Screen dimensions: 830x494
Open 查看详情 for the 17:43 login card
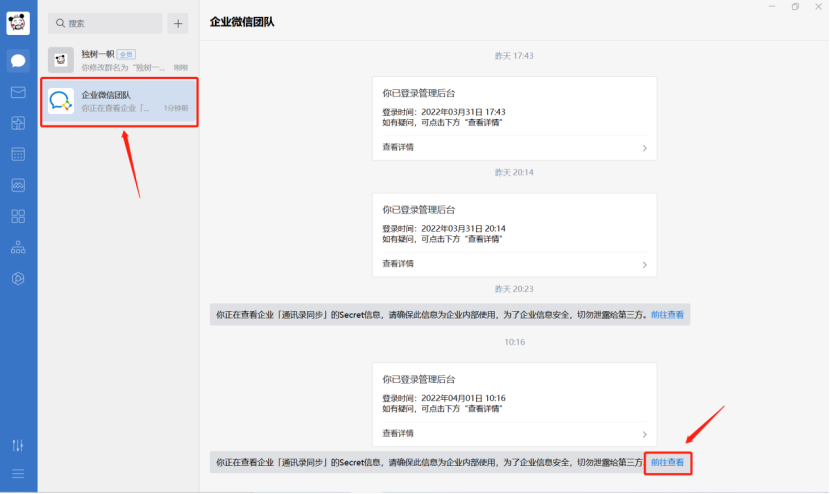[398, 147]
